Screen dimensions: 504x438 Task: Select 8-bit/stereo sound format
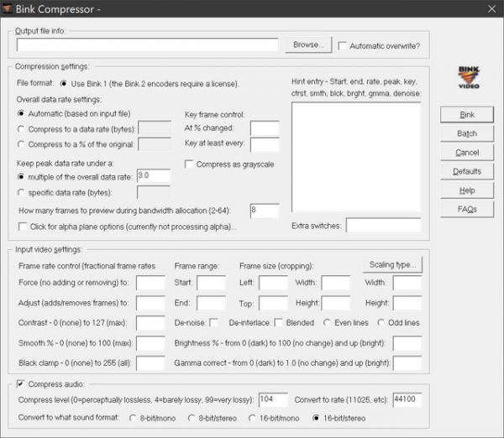pyautogui.click(x=192, y=418)
